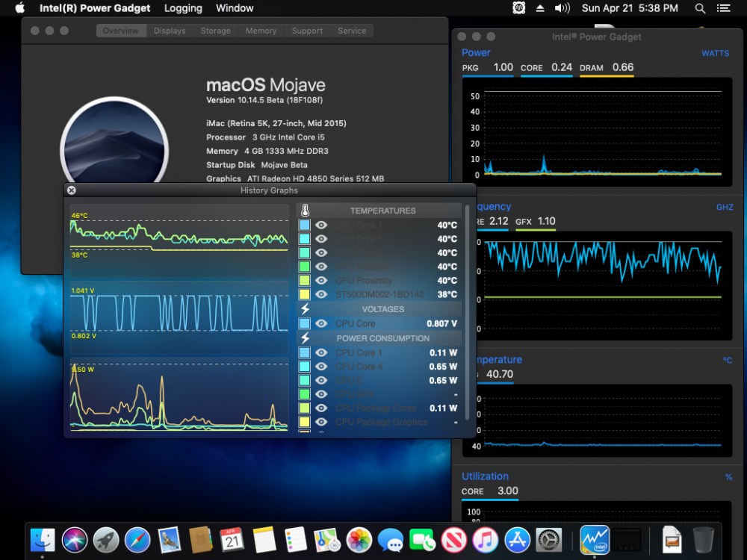Hide ST500DM002-1BD142 temperature graph
Screen dimensions: 747x560
coord(321,293)
